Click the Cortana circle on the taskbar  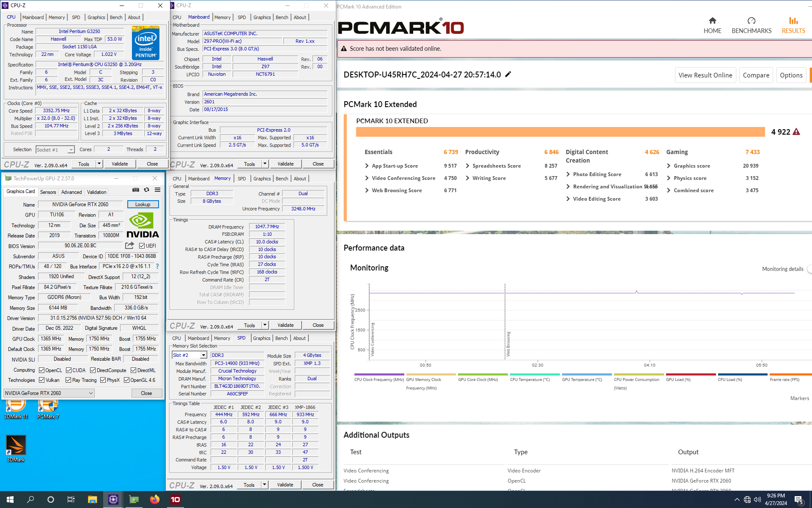point(51,500)
